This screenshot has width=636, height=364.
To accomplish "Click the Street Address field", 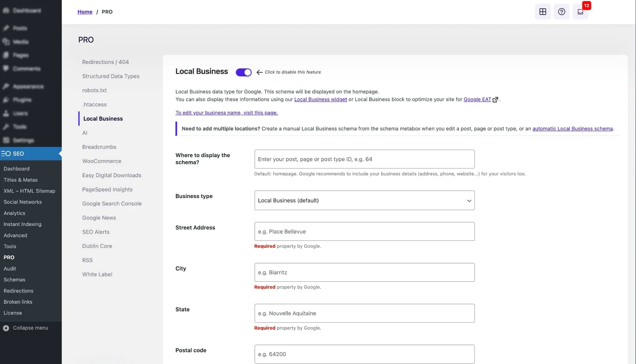I will (364, 231).
